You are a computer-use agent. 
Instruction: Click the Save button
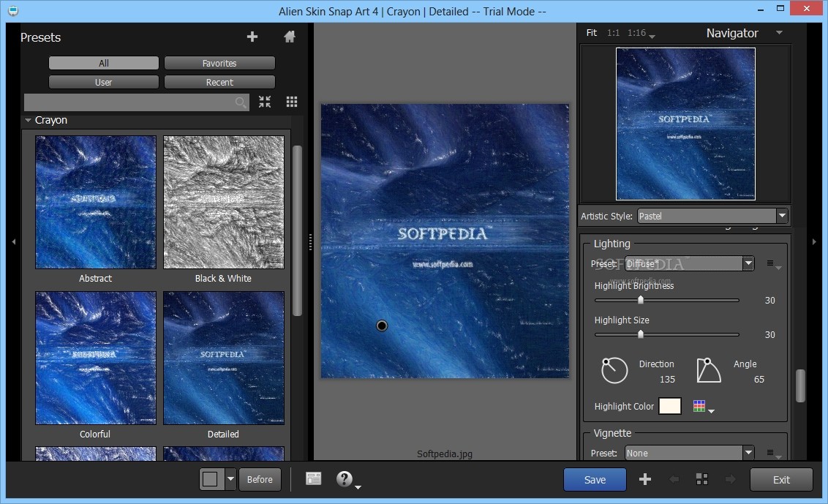(x=595, y=479)
